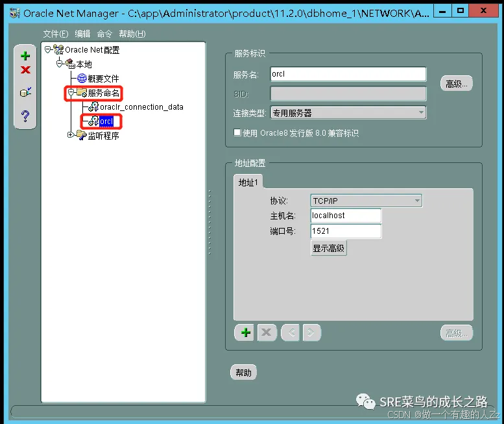Click the 高级... button in 地址配置 section
The width and height of the screenshot is (504, 424).
pos(456,333)
